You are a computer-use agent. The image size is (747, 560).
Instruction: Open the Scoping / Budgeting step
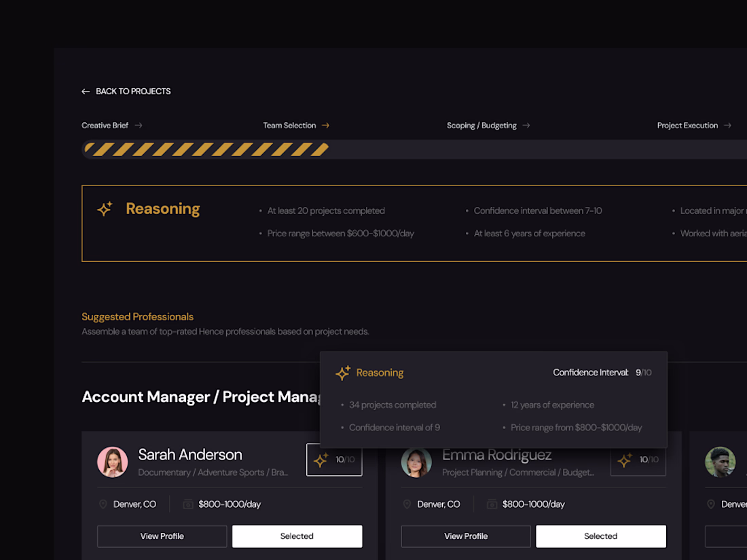(481, 126)
